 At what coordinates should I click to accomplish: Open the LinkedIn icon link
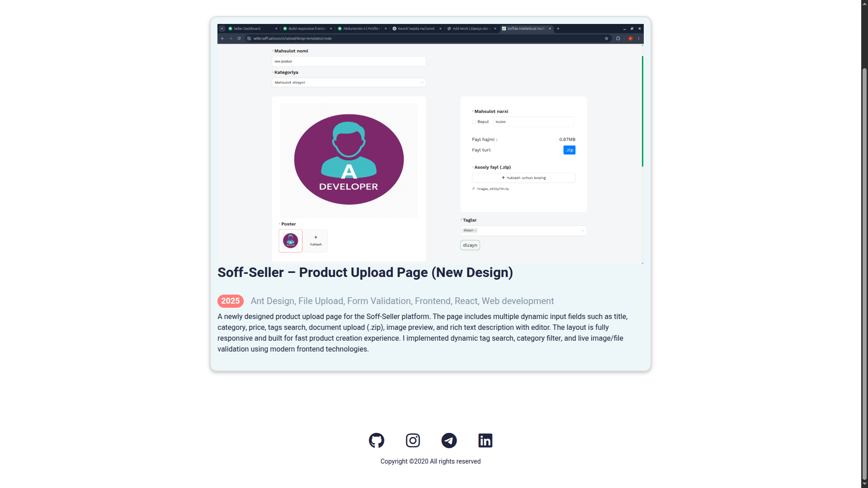485,440
